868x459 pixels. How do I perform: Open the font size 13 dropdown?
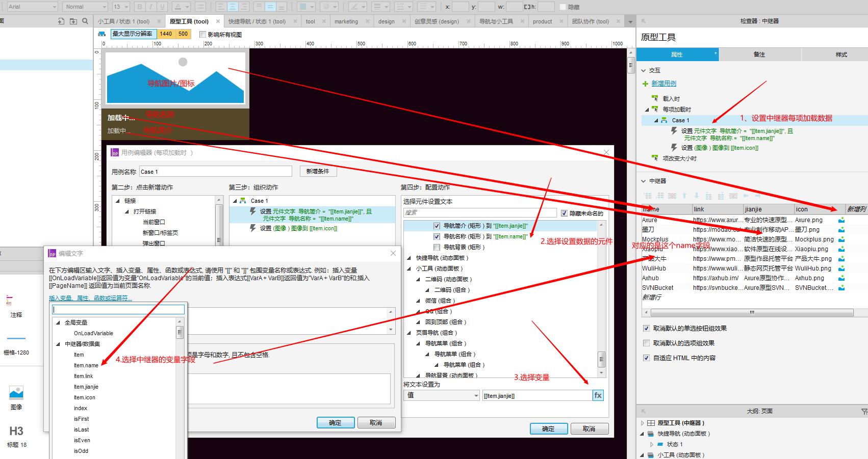click(x=121, y=7)
